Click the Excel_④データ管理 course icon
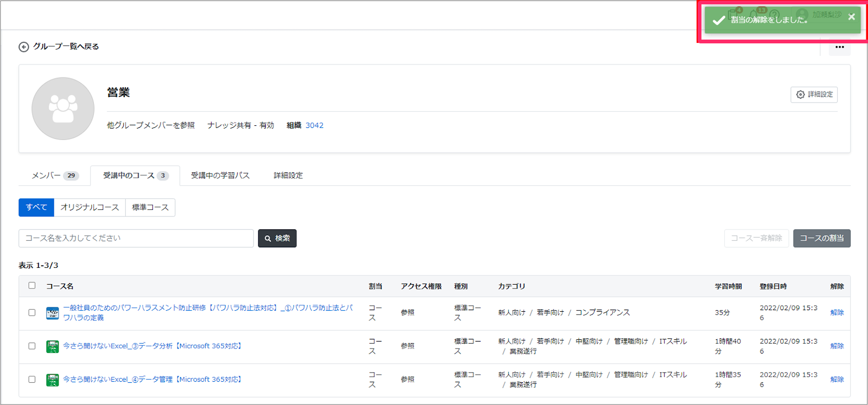The image size is (868, 405). coord(53,380)
